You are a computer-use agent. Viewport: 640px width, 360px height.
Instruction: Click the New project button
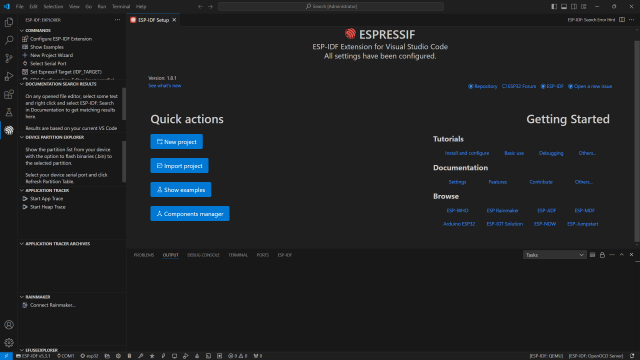176,142
